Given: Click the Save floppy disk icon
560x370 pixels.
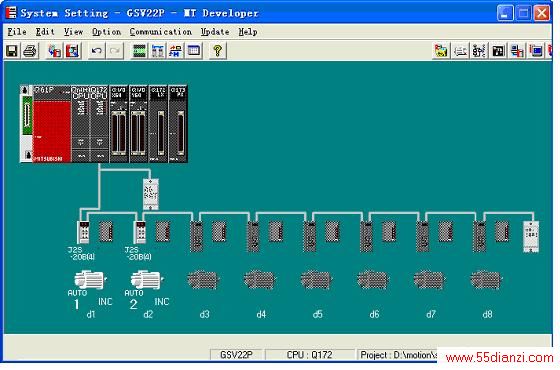Looking at the screenshot, I should [12, 51].
